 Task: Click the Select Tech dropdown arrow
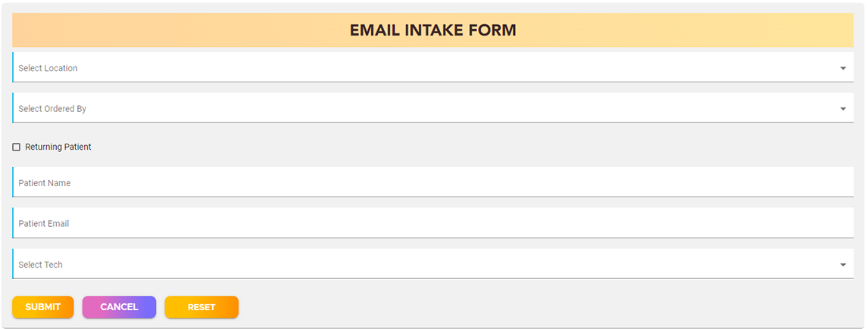(x=843, y=265)
